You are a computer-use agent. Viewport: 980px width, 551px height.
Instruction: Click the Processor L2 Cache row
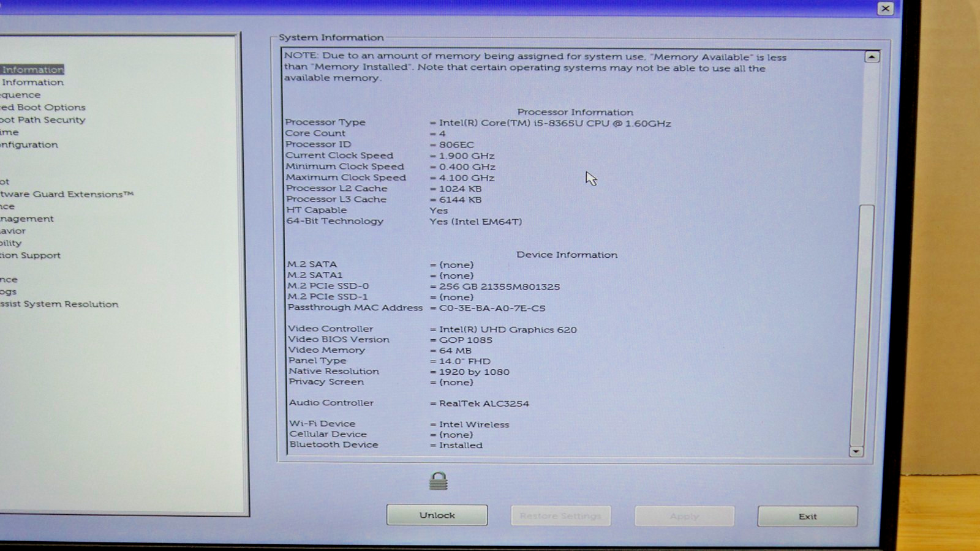tap(383, 189)
